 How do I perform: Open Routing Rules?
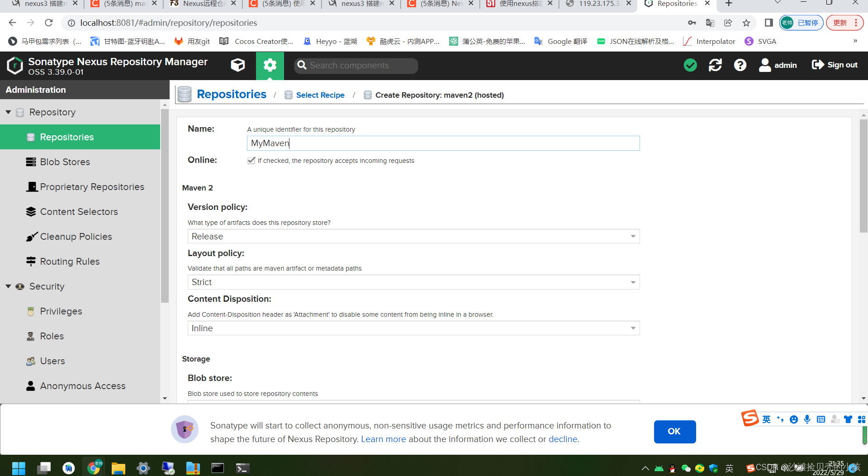[80, 262]
